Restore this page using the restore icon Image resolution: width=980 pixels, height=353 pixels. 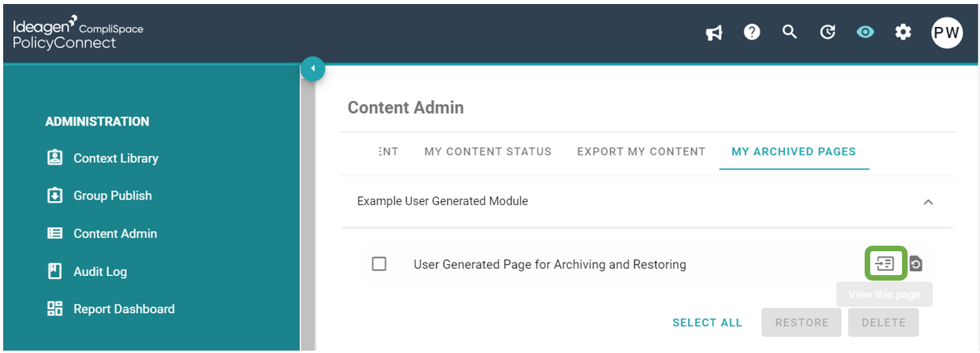click(916, 264)
